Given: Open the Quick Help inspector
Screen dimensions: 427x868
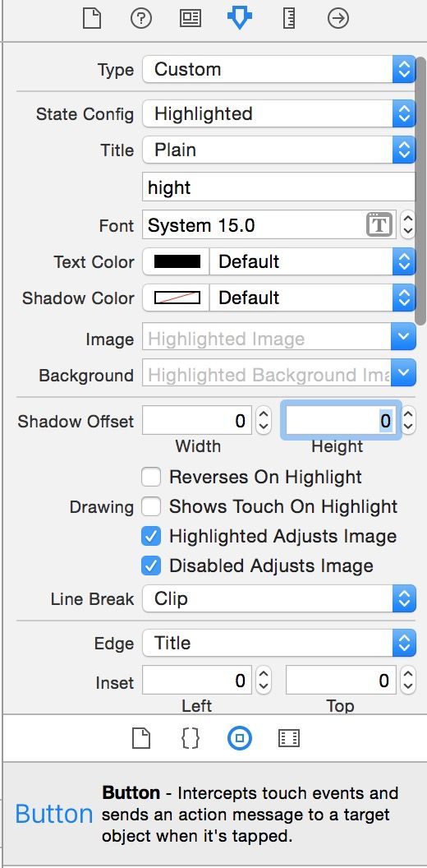Looking at the screenshot, I should pos(141,18).
